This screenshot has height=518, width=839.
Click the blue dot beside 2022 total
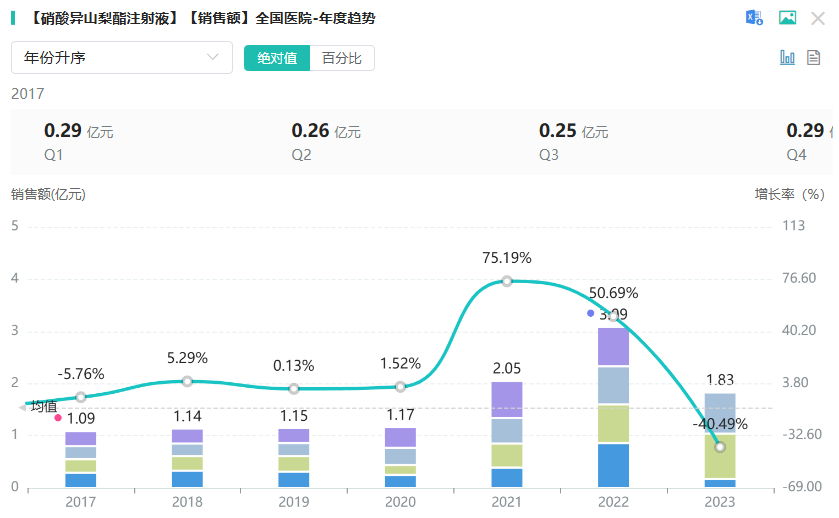pos(591,313)
